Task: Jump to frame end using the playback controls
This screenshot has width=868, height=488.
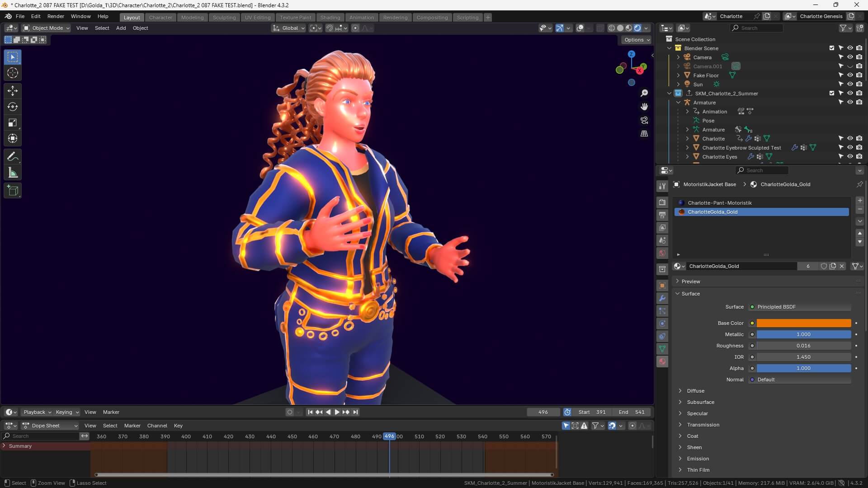Action: point(356,412)
